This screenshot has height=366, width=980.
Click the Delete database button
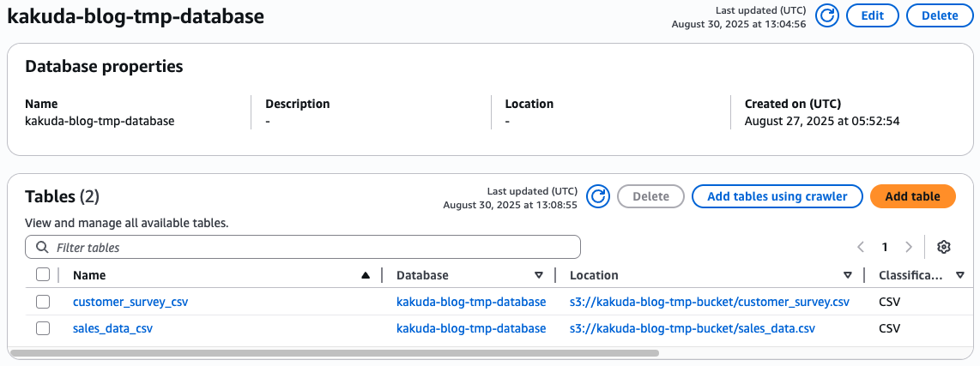[x=940, y=16]
